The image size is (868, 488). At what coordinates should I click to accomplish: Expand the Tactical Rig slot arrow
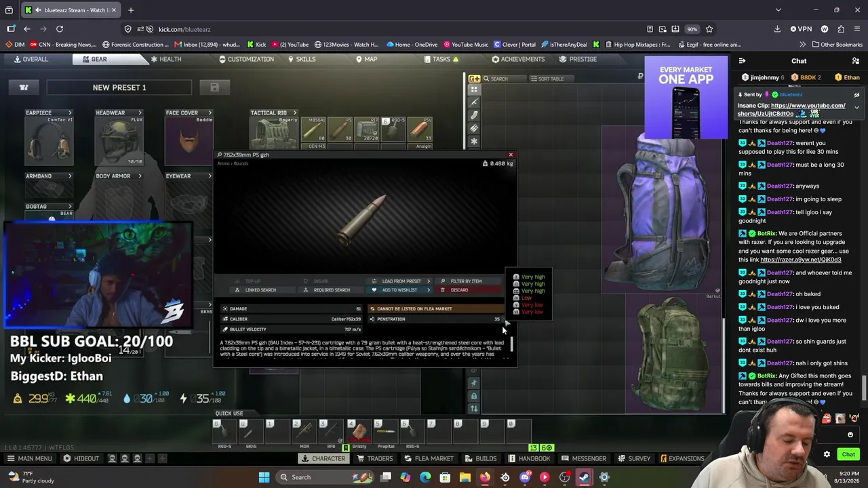point(294,113)
